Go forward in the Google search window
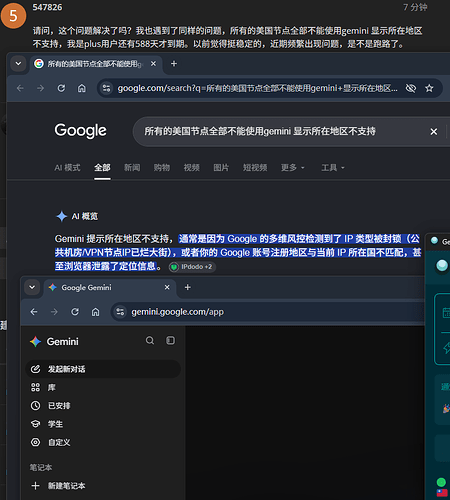 coord(40,88)
